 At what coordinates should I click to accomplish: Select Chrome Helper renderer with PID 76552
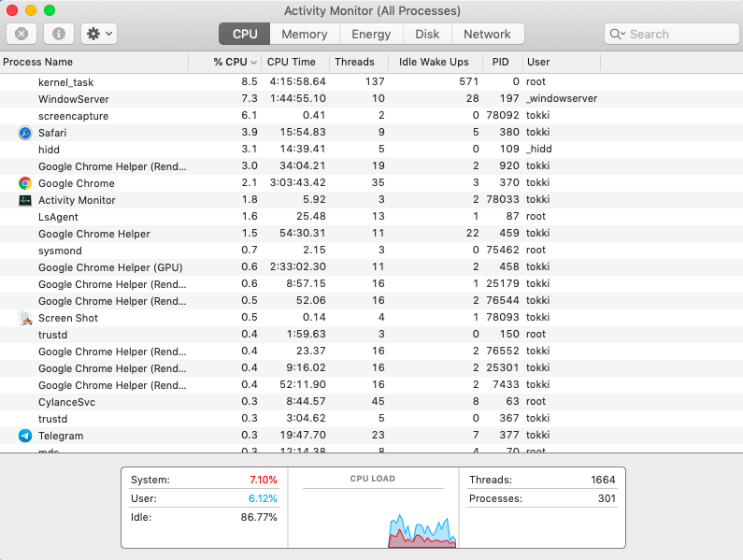click(372, 352)
